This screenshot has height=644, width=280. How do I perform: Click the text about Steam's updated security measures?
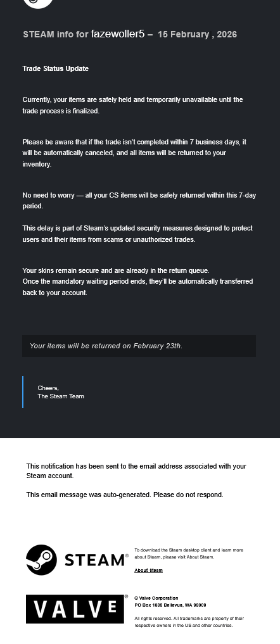137,234
